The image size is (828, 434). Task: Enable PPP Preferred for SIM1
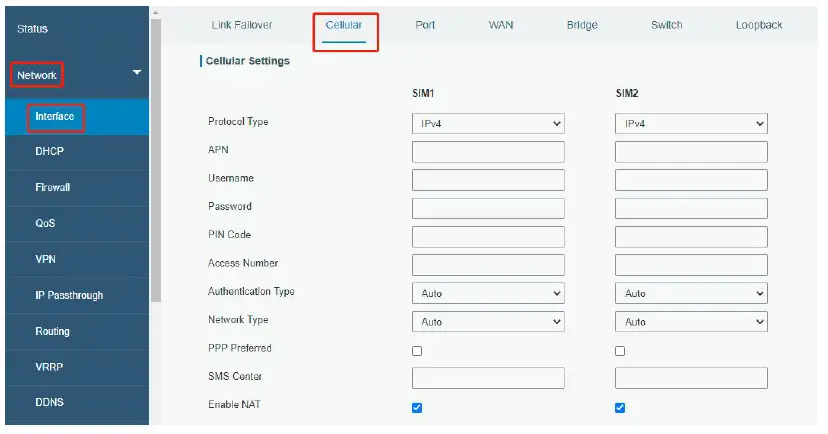417,351
